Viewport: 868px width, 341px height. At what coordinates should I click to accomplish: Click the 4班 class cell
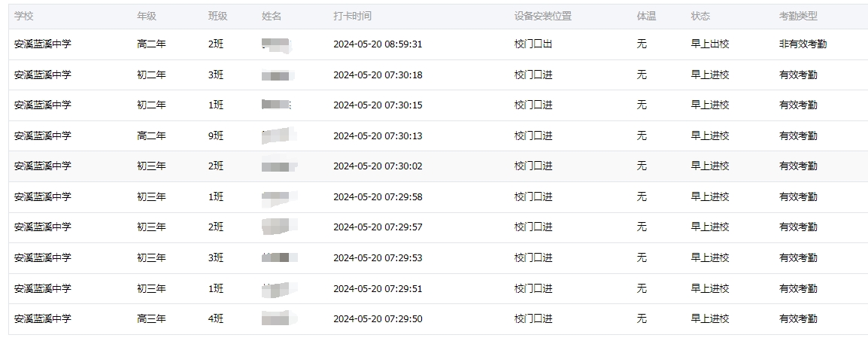[216, 319]
